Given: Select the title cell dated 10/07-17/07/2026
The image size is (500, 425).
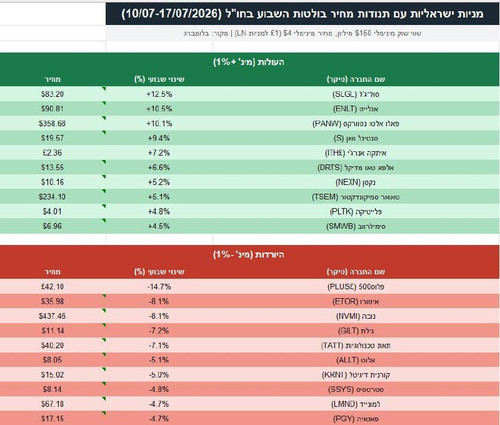Looking at the screenshot, I should point(303,14).
